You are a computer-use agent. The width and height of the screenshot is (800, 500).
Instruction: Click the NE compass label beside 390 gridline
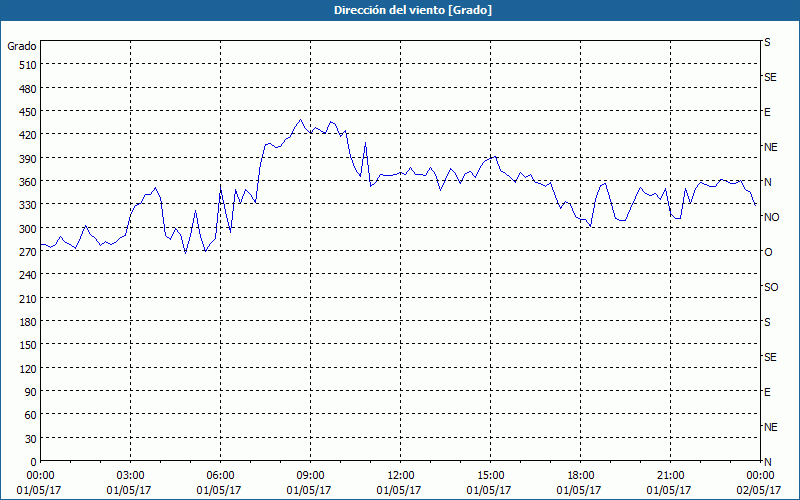click(x=770, y=147)
